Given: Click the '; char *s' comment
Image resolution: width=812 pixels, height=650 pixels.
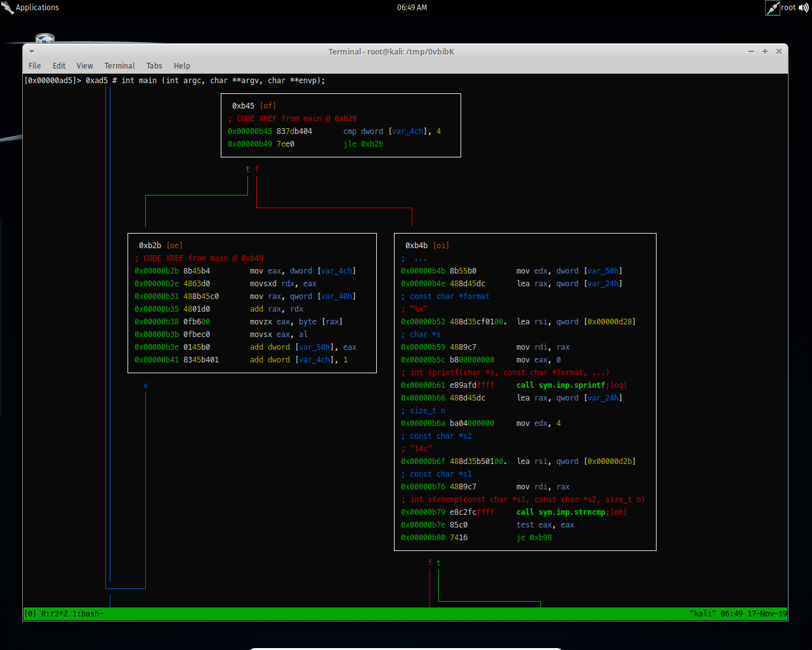Looking at the screenshot, I should click(421, 335).
